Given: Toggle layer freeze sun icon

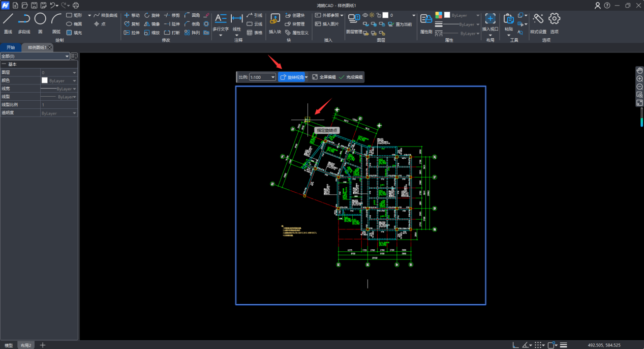Looking at the screenshot, I should coord(372,15).
